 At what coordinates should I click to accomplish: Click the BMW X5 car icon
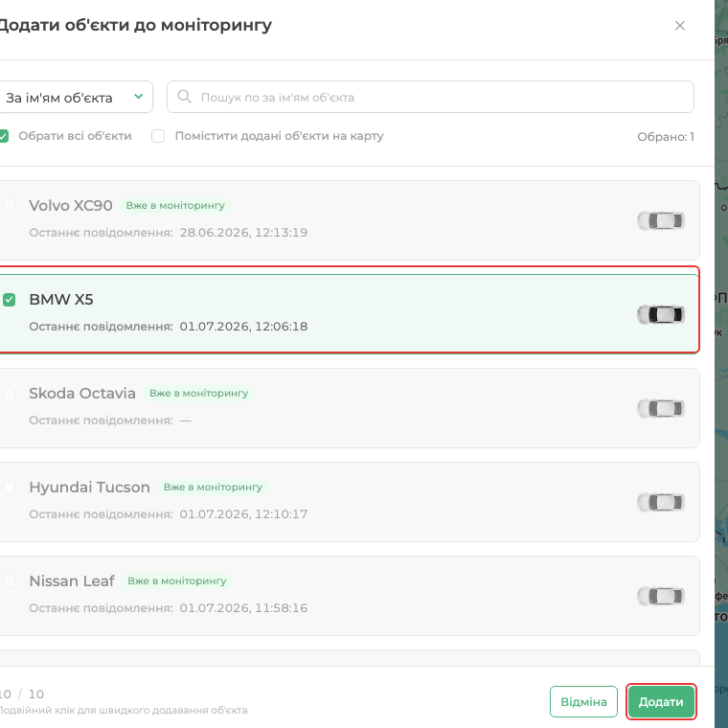pyautogui.click(x=661, y=314)
